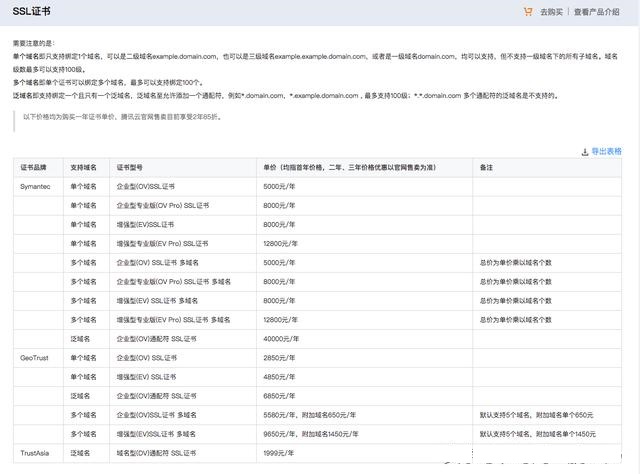Click the 1999元/年 price cell

[282, 453]
